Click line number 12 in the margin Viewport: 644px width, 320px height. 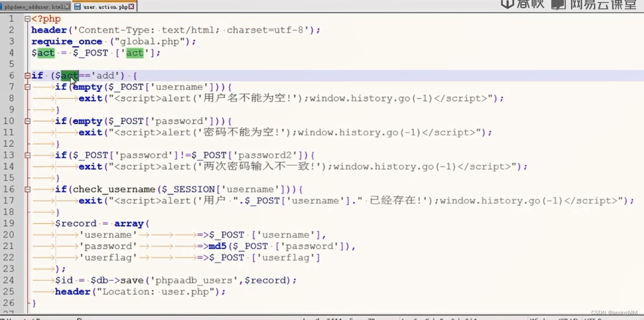(9, 144)
